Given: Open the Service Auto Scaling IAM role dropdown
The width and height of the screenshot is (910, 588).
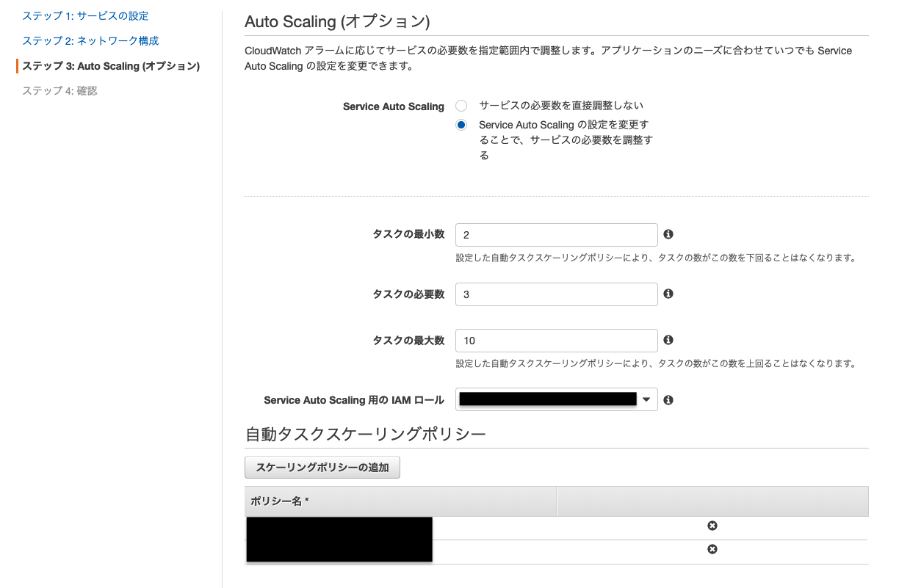Looking at the screenshot, I should [x=556, y=399].
